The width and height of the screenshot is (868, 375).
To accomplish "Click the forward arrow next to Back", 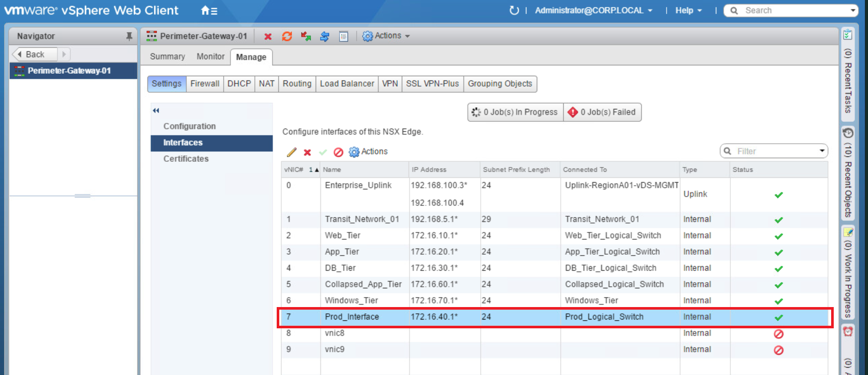I will 64,54.
